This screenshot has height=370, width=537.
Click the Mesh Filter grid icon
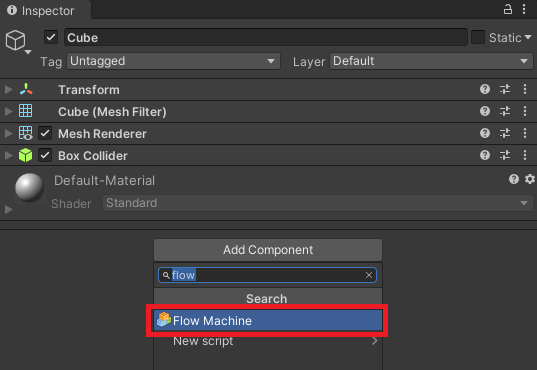pyautogui.click(x=26, y=111)
